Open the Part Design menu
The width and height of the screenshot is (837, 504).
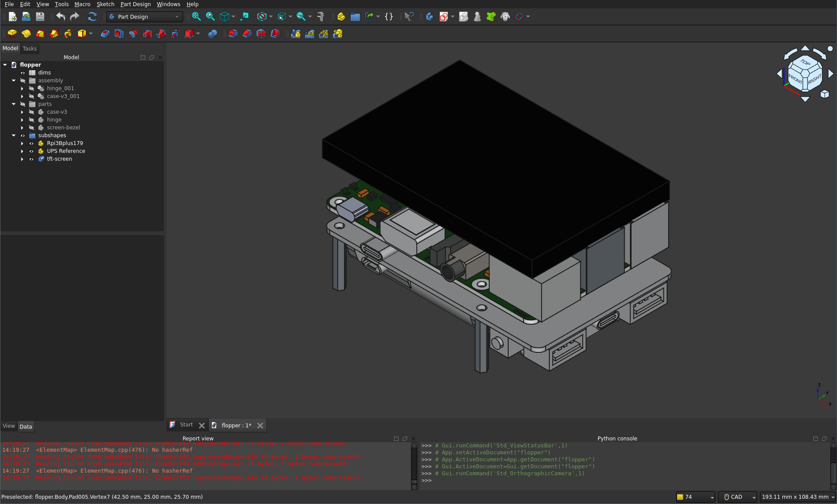point(136,4)
